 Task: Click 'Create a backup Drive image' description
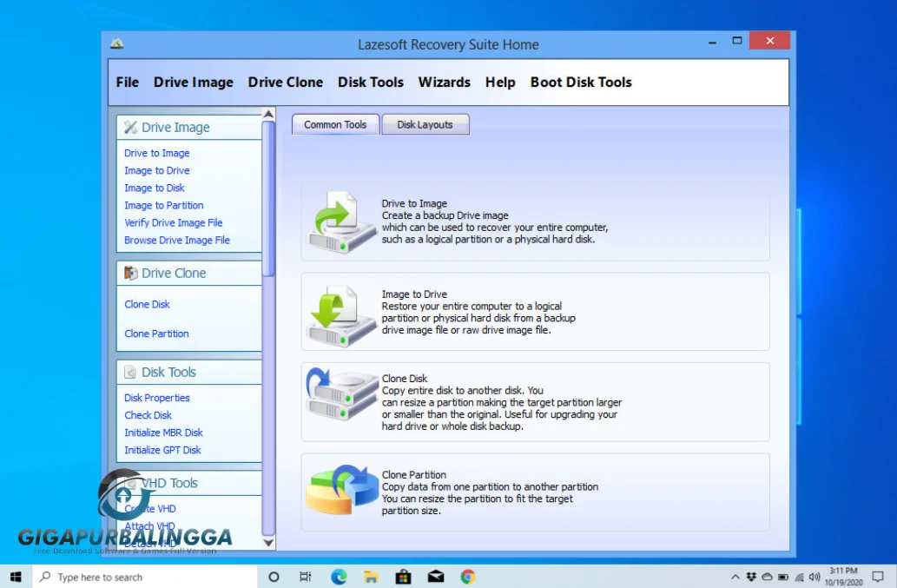click(x=445, y=215)
